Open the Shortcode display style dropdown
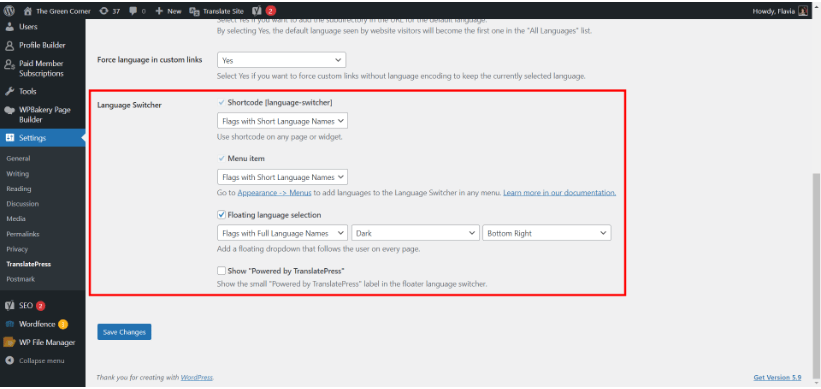 click(x=283, y=121)
